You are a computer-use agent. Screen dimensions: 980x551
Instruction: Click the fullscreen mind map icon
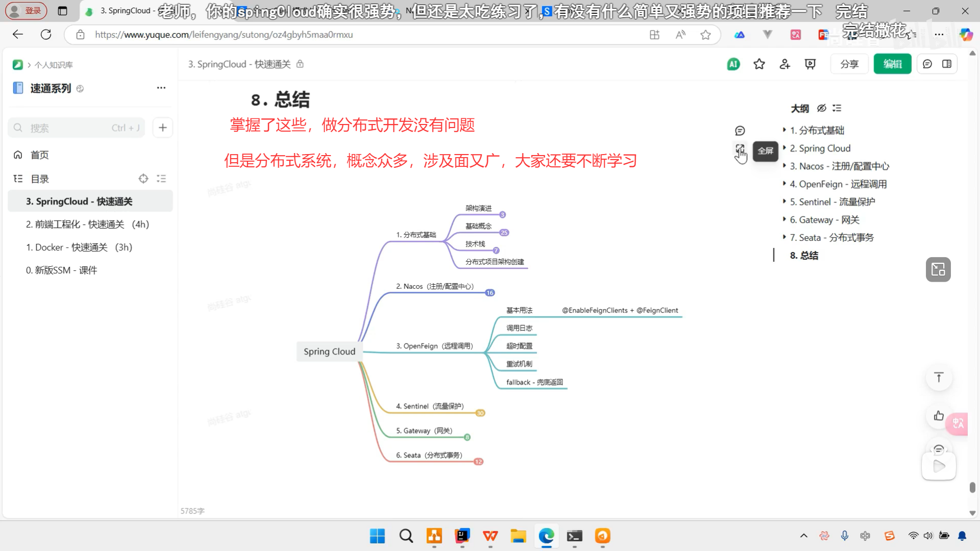740,149
